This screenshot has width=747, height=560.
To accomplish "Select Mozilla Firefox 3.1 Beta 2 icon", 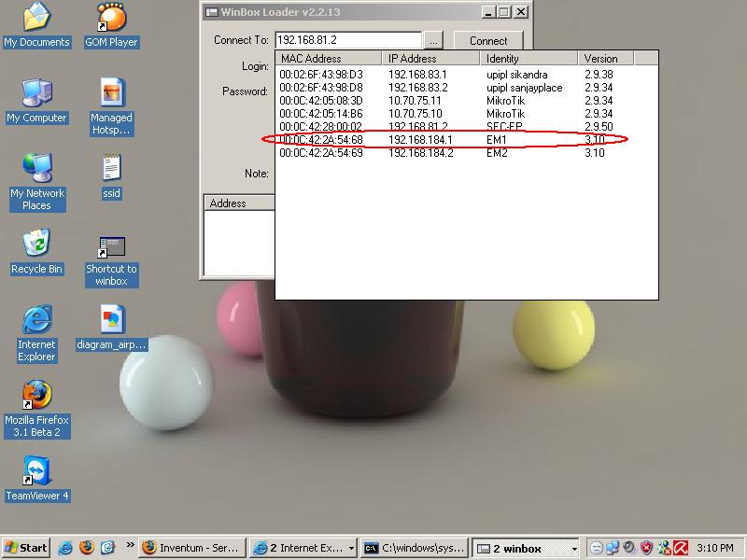I will (x=36, y=409).
